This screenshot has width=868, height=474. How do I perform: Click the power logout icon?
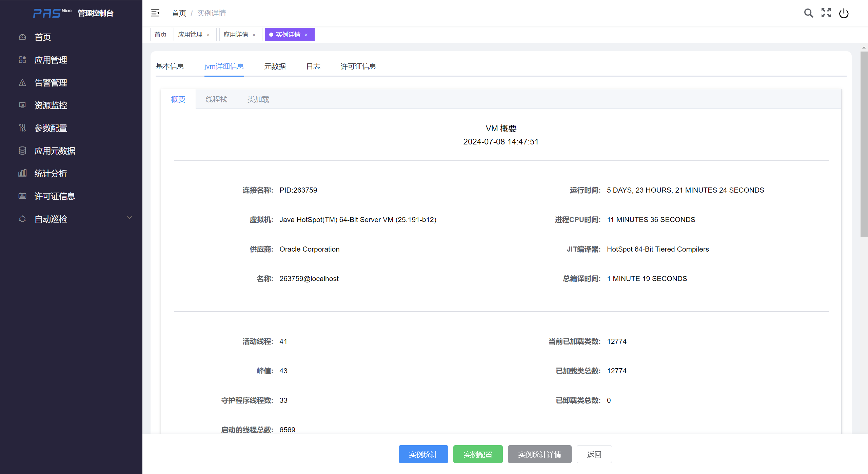pos(844,13)
